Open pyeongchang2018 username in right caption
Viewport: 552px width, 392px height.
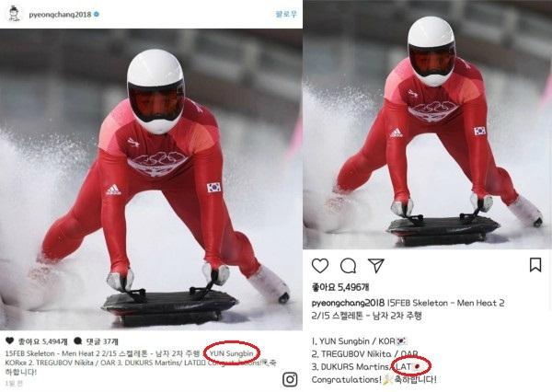(348, 303)
